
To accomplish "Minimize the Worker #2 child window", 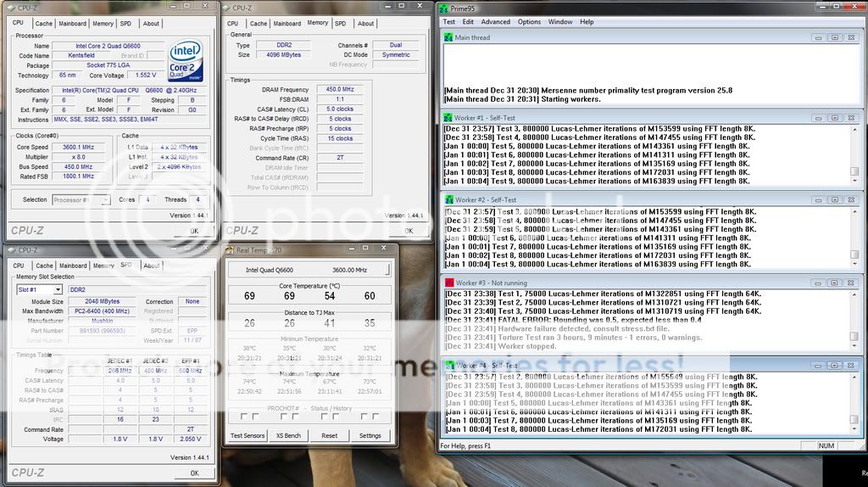I will (x=818, y=199).
